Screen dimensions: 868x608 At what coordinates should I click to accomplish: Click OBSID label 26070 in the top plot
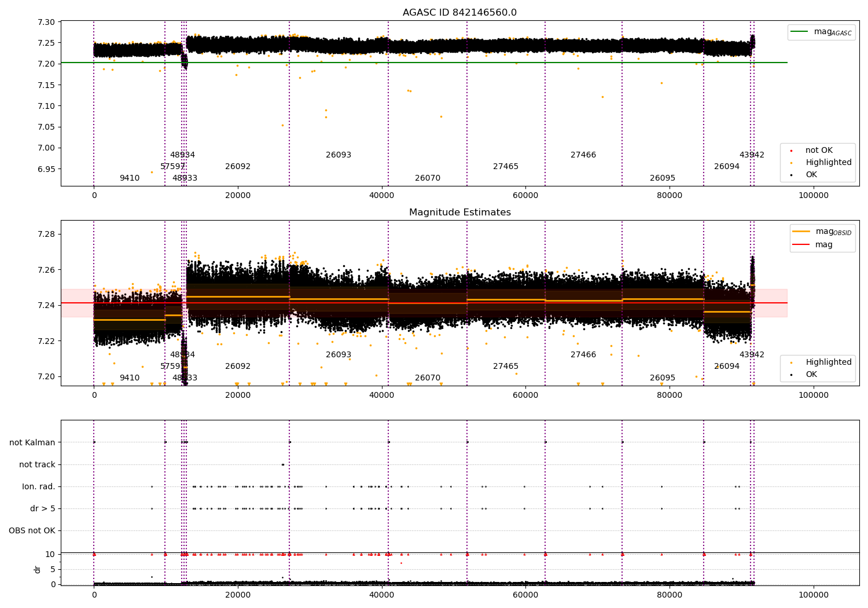click(x=428, y=178)
